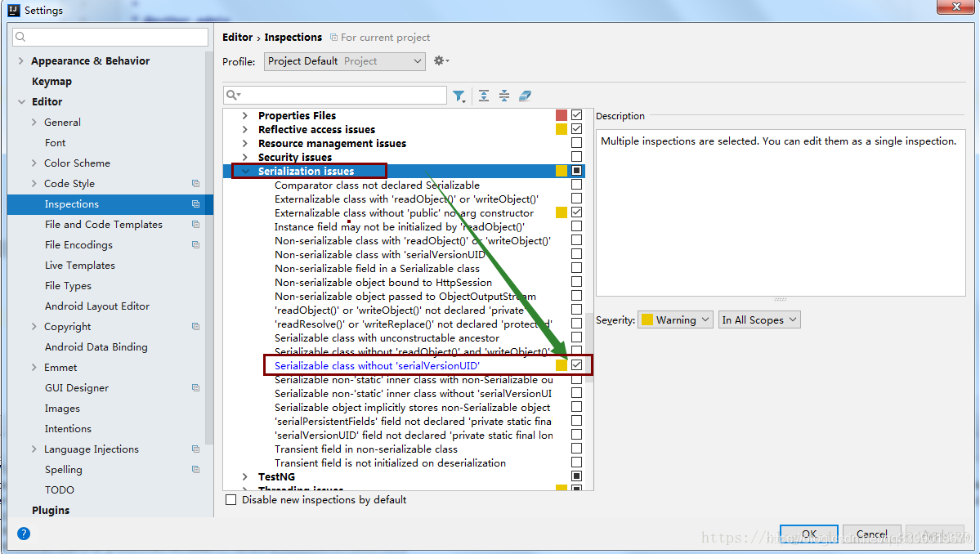Open the Severity Warning dropdown
Screen dimensions: 980x554
pyautogui.click(x=675, y=319)
